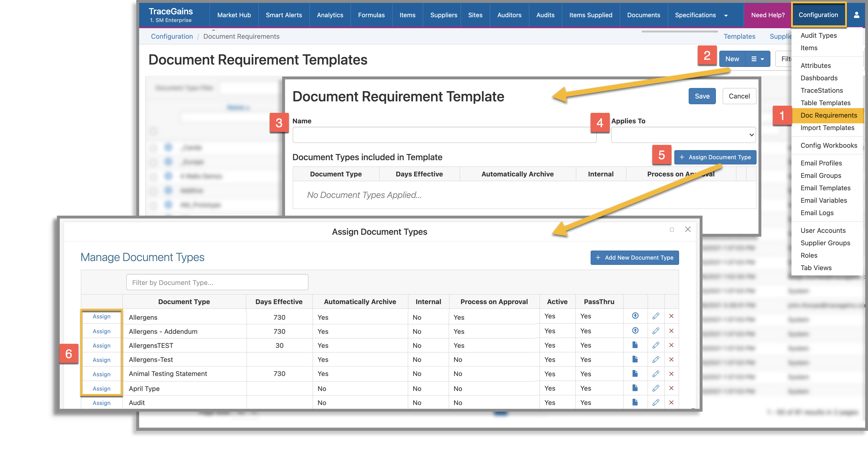The height and width of the screenshot is (459, 868).
Task: Toggle the select-all checkbox in the document list
Action: click(x=154, y=131)
